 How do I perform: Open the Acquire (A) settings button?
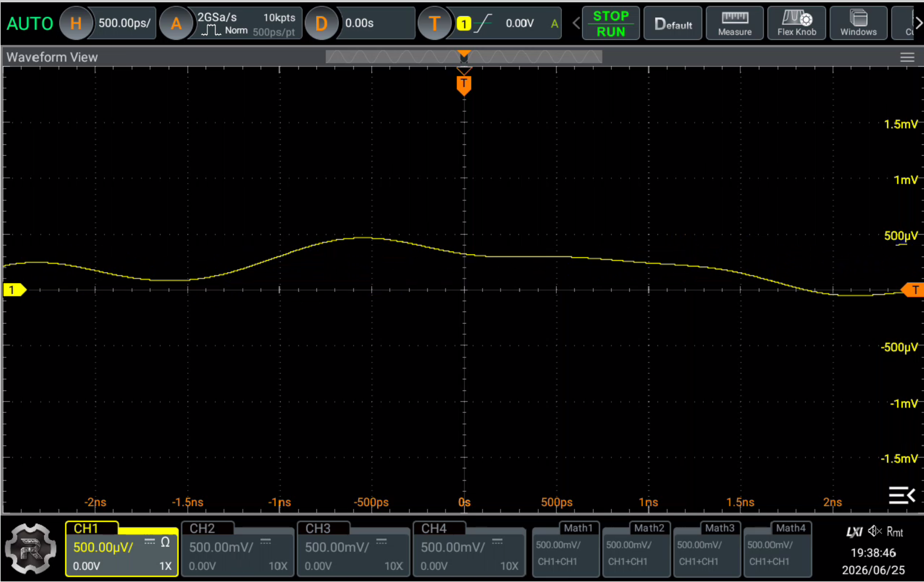coord(176,23)
